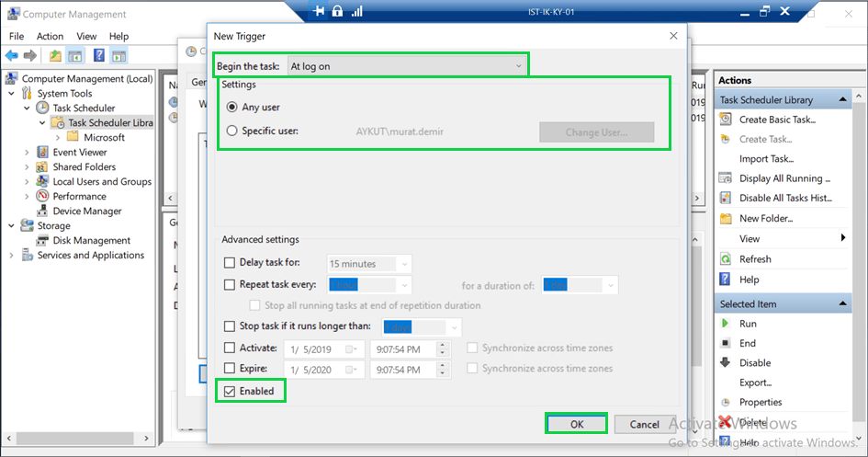Open the Event Viewer tree node

pos(79,153)
